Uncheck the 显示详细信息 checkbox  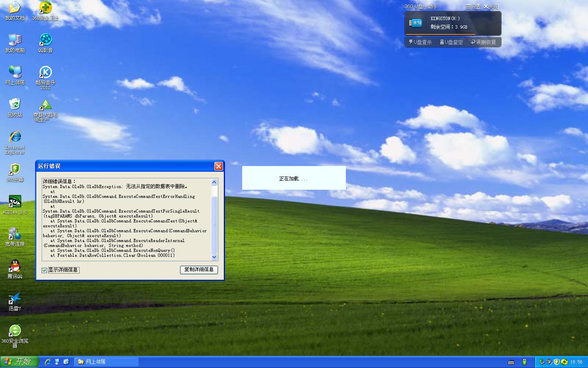point(45,270)
